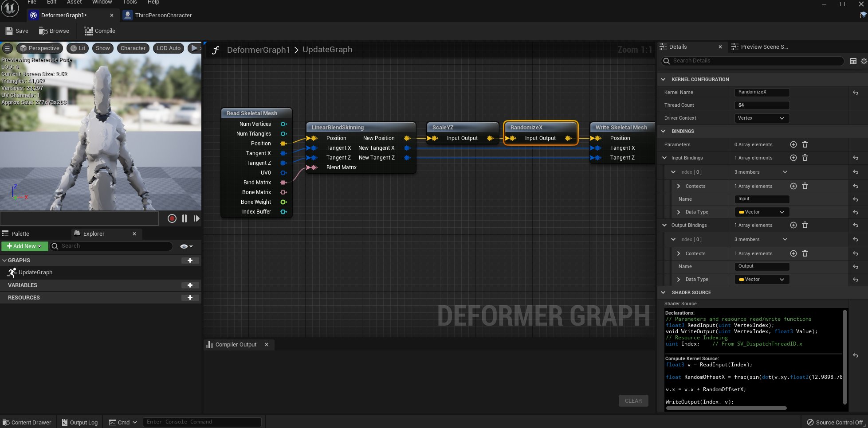Click the record button below the preview viewport
868x428 pixels.
pos(172,218)
